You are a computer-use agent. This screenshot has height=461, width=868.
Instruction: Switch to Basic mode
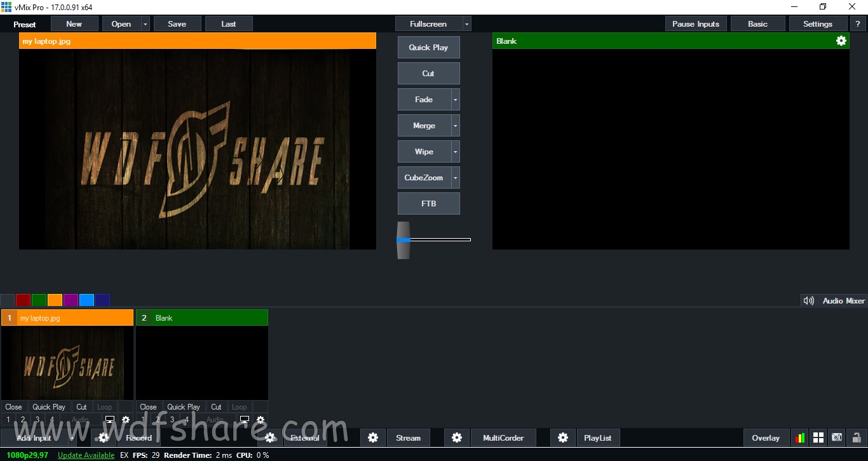coord(757,23)
